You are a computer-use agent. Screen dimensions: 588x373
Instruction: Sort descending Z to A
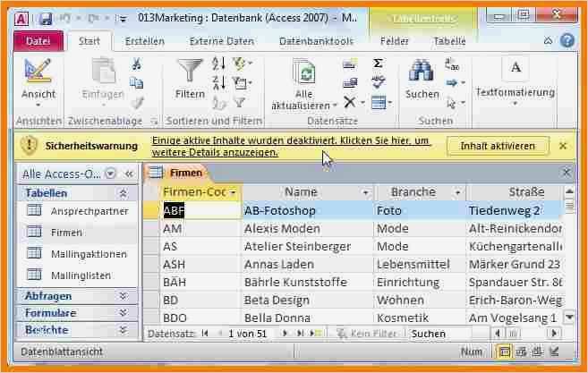tap(219, 82)
